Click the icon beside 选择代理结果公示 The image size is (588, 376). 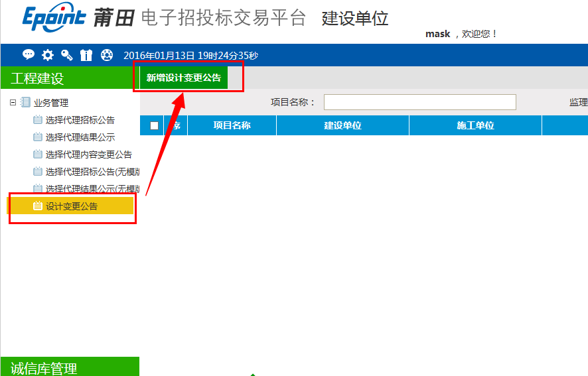point(38,137)
